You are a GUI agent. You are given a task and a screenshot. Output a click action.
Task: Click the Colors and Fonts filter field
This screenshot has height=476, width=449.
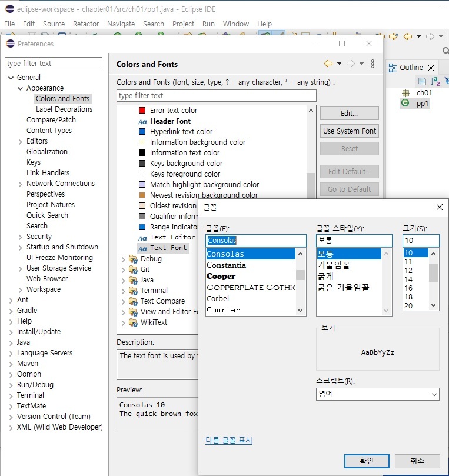point(216,96)
